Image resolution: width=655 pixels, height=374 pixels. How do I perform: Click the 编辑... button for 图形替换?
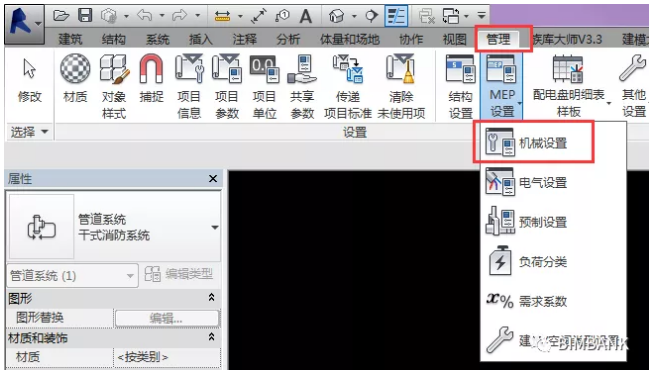(167, 318)
